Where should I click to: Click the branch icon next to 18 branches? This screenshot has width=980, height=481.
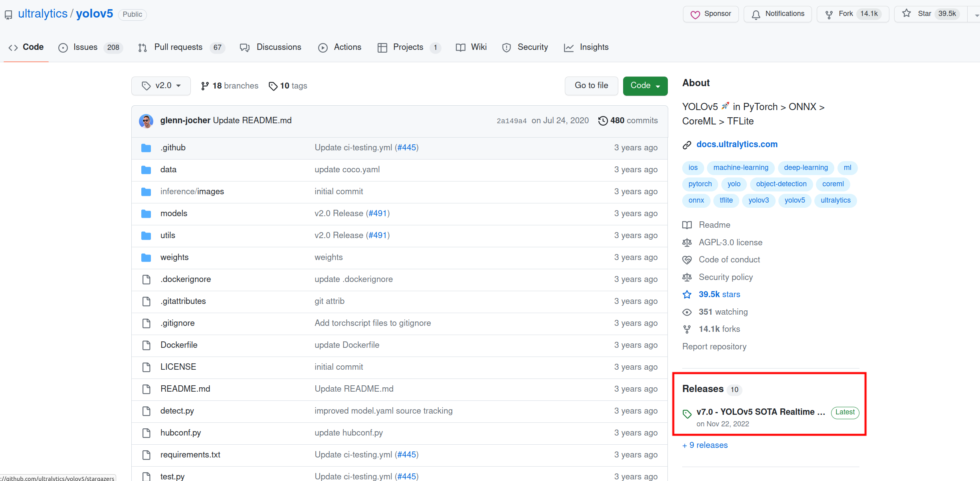click(x=205, y=86)
